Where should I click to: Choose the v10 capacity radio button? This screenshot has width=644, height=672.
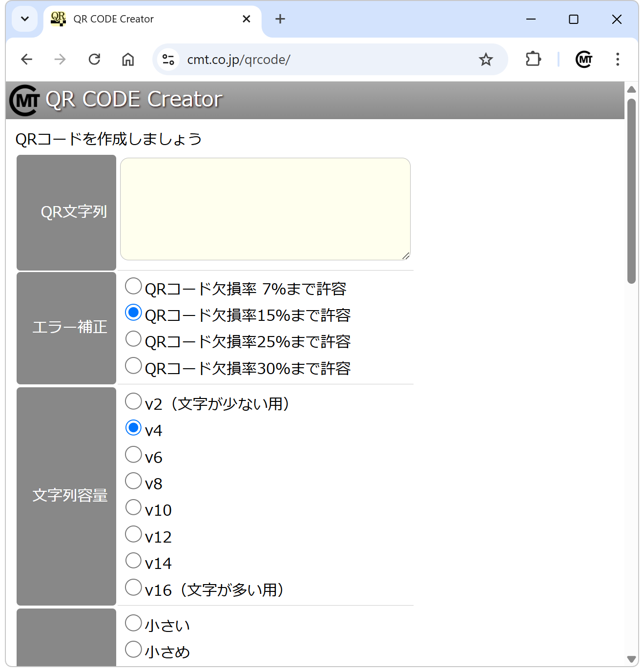(x=133, y=507)
